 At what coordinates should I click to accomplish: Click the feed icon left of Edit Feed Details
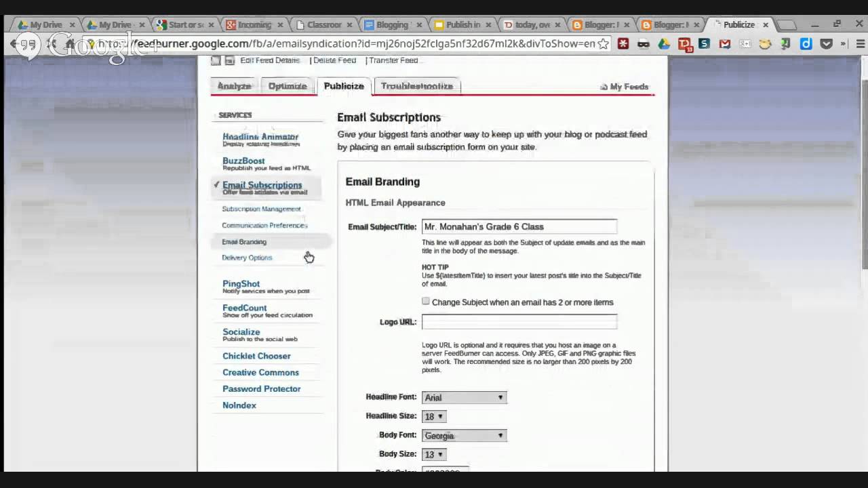point(230,60)
